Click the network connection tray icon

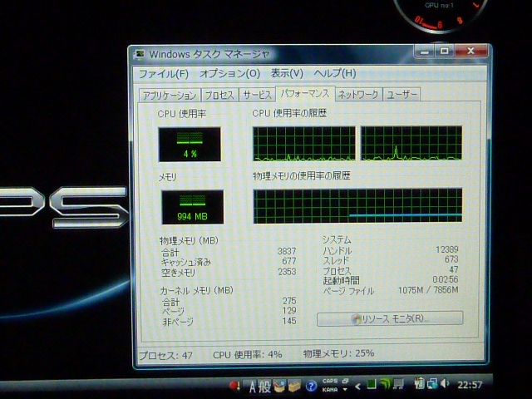(432, 384)
